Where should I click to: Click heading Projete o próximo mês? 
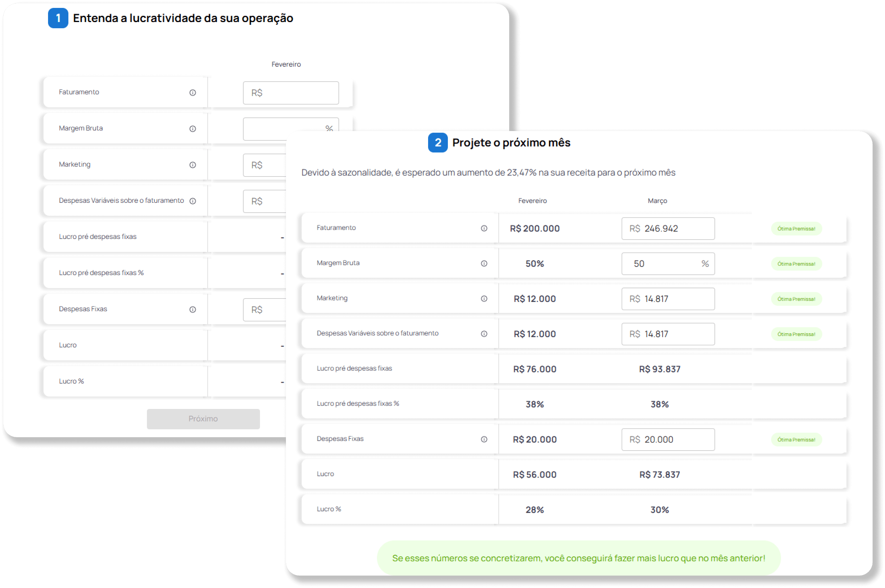[511, 143]
